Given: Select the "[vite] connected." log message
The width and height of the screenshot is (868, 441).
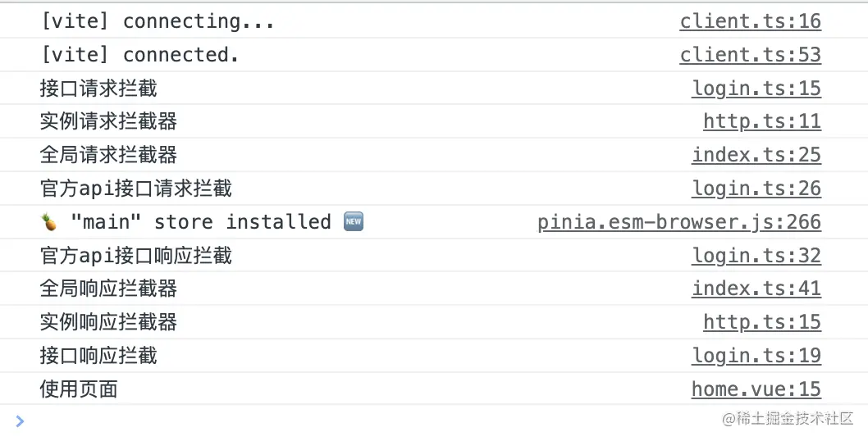Looking at the screenshot, I should point(140,55).
